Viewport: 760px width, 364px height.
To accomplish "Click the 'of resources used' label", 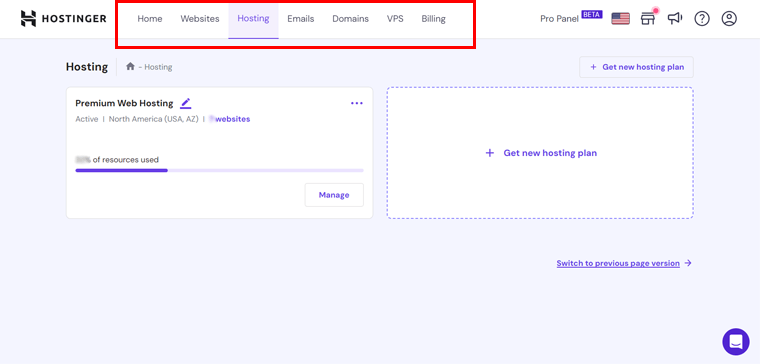I will (x=126, y=159).
